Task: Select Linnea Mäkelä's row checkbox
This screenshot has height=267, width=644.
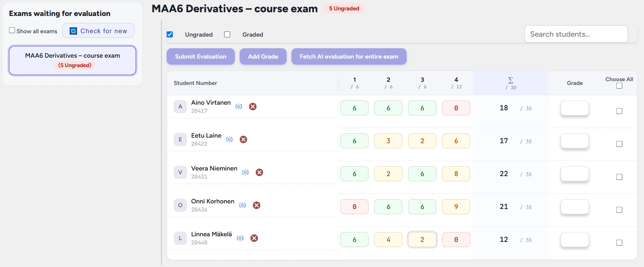Action: [619, 243]
